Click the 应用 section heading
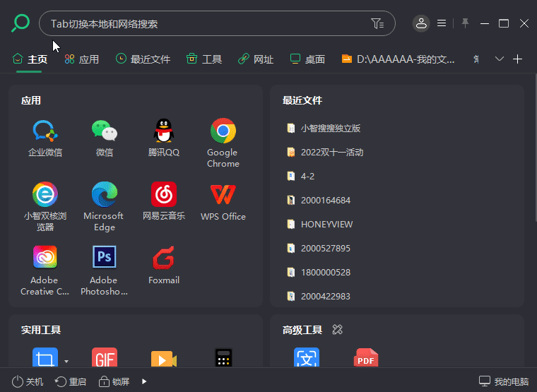This screenshot has height=392, width=537. click(31, 100)
